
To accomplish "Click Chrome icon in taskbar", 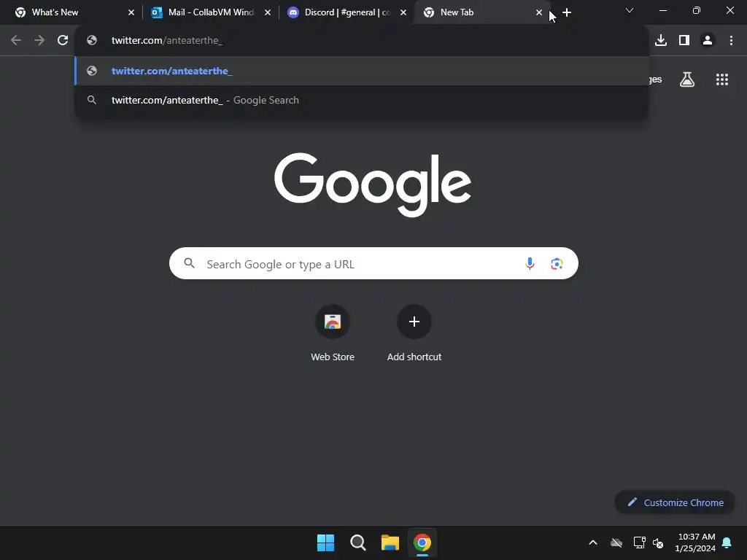I will click(x=422, y=542).
